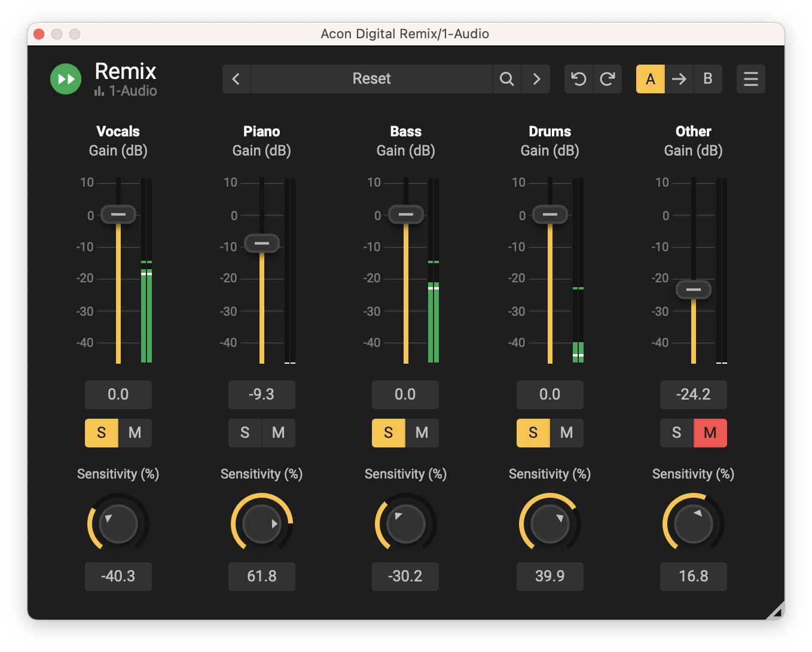Open the Reset preset dropdown
812x652 pixels.
(x=371, y=79)
